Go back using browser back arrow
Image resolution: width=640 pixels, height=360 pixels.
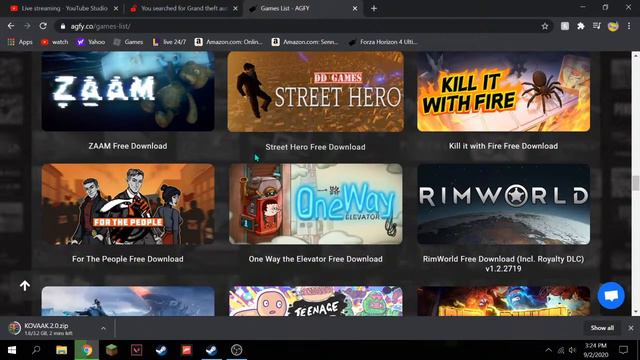tap(11, 26)
